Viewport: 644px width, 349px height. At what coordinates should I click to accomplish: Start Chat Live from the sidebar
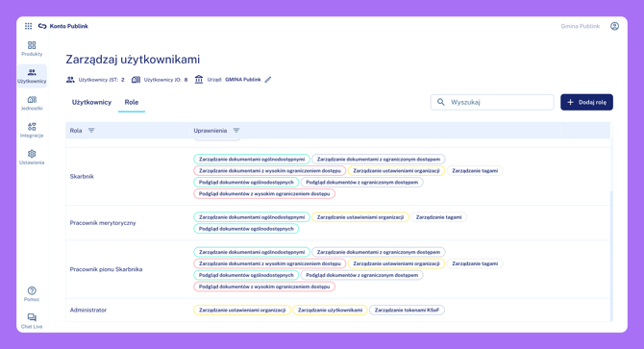coord(32,321)
